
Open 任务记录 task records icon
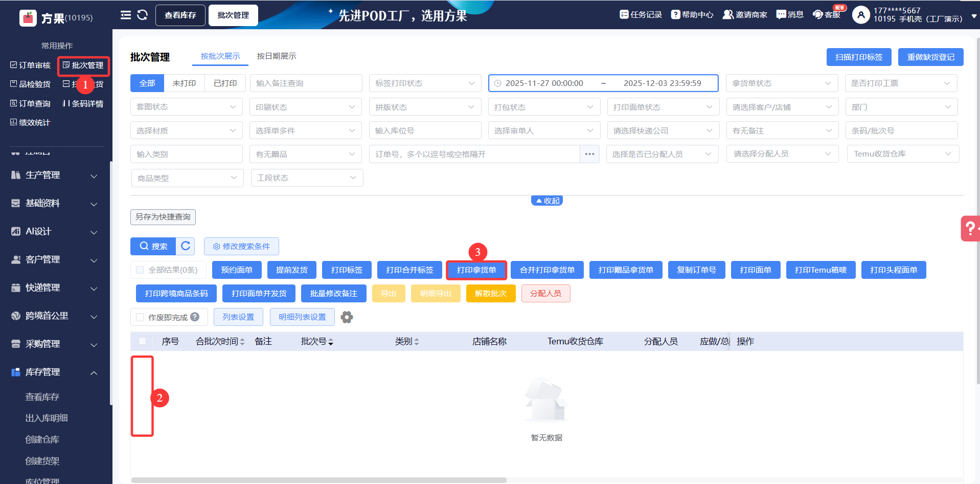pos(624,14)
